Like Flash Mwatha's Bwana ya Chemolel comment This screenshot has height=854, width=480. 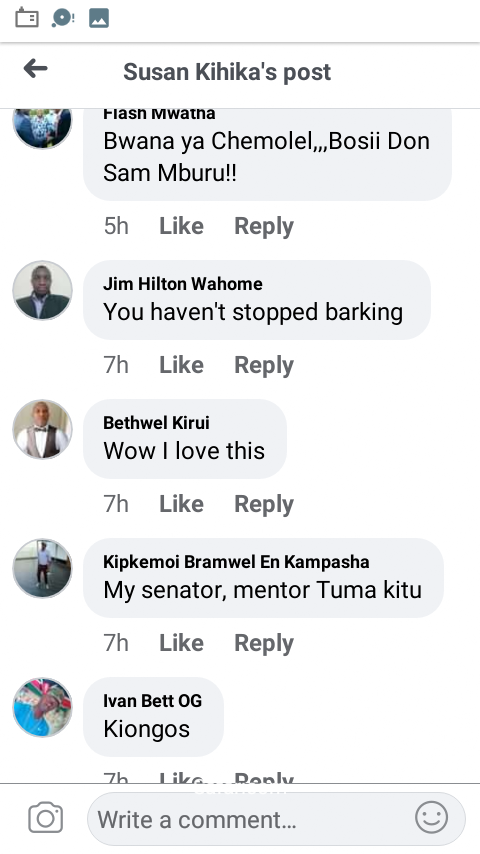(181, 225)
